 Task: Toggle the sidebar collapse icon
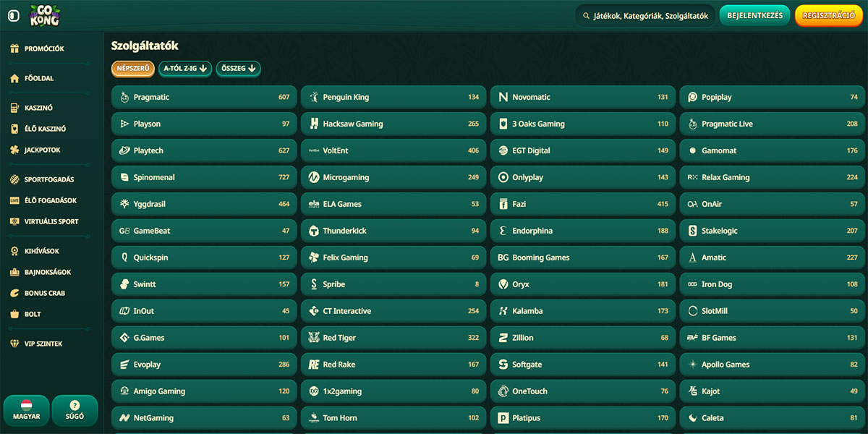point(13,16)
